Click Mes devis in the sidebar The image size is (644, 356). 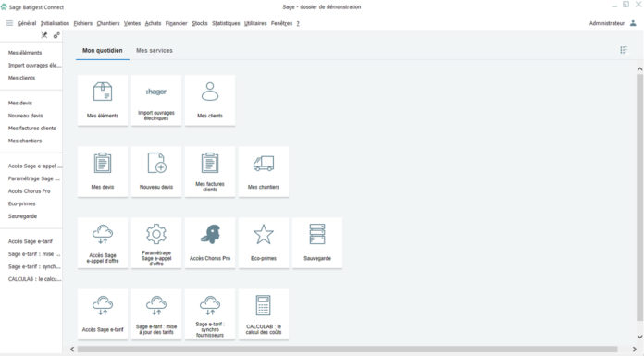click(20, 103)
